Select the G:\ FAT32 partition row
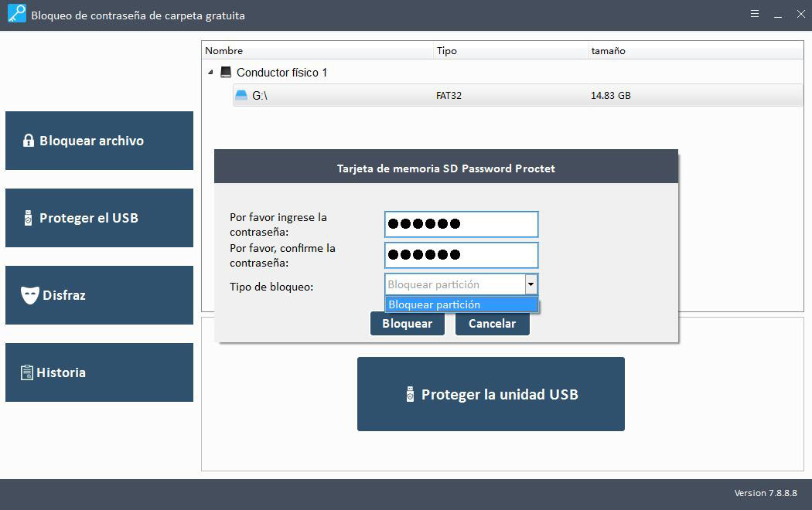812x510 pixels. (x=517, y=96)
